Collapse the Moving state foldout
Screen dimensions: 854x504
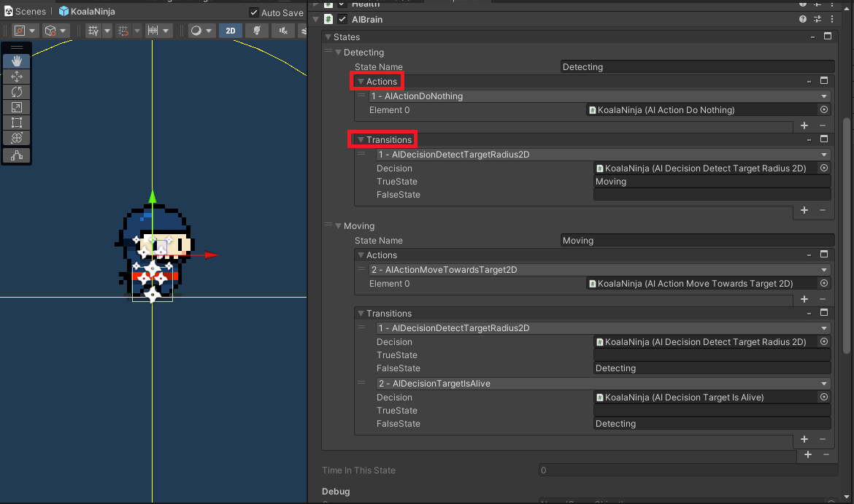pos(338,226)
